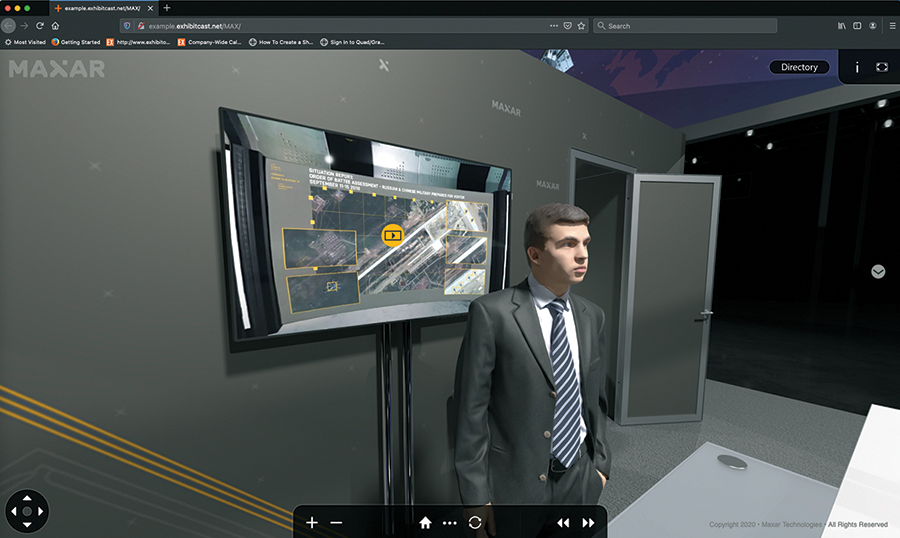Image resolution: width=900 pixels, height=538 pixels.
Task: Go to previous scene with rewind arrows
Action: [x=563, y=522]
